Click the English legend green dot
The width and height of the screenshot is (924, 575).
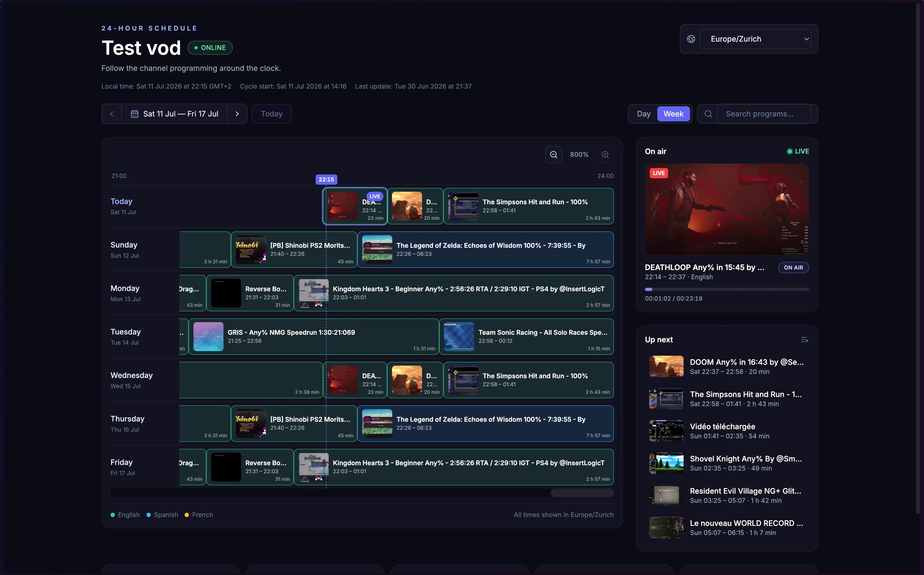tap(112, 515)
